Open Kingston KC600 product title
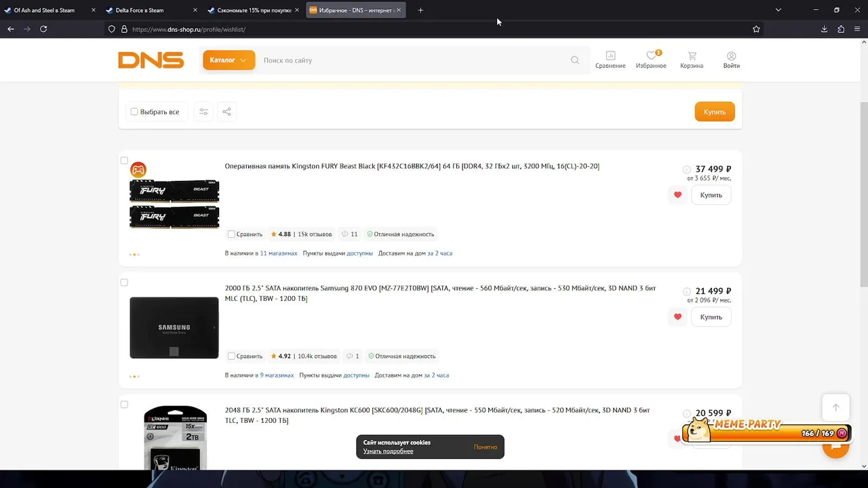The width and height of the screenshot is (868, 488). [437, 415]
